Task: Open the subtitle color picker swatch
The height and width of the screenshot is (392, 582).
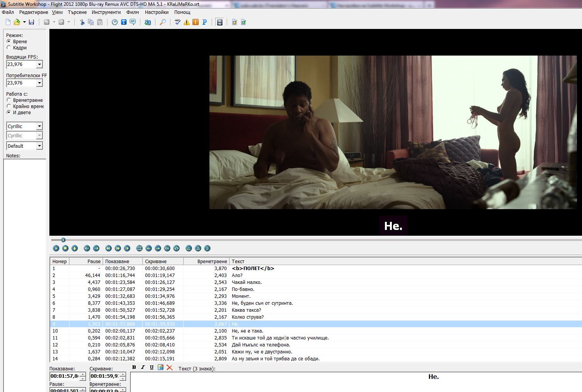Action: [161, 367]
